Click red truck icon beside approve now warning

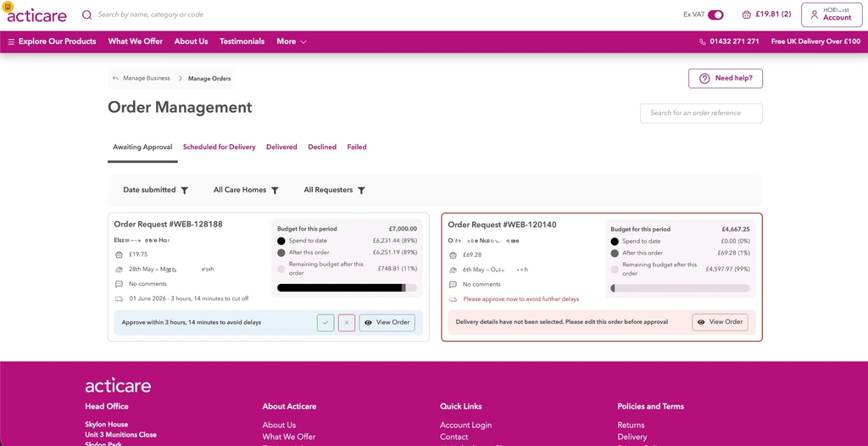pyautogui.click(x=453, y=299)
